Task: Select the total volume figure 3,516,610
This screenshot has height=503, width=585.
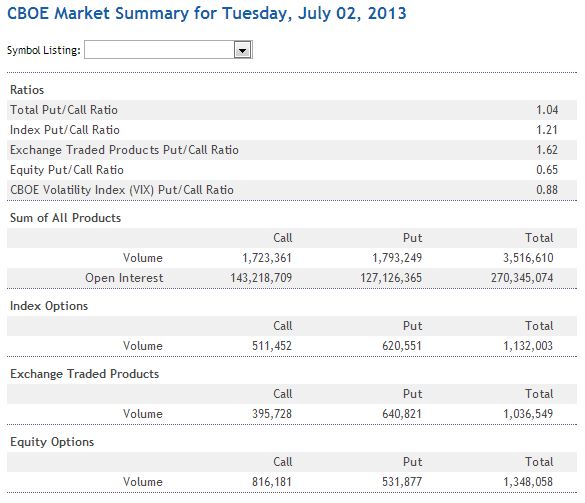Action: click(x=528, y=258)
